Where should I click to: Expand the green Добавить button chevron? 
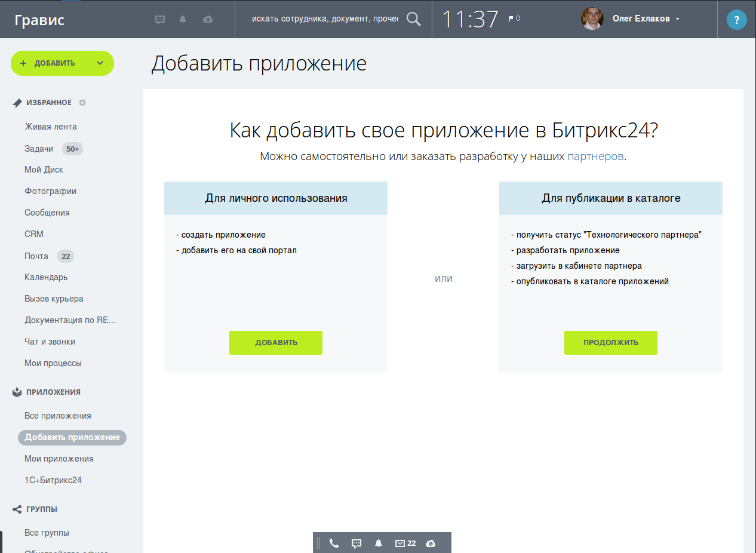(100, 63)
